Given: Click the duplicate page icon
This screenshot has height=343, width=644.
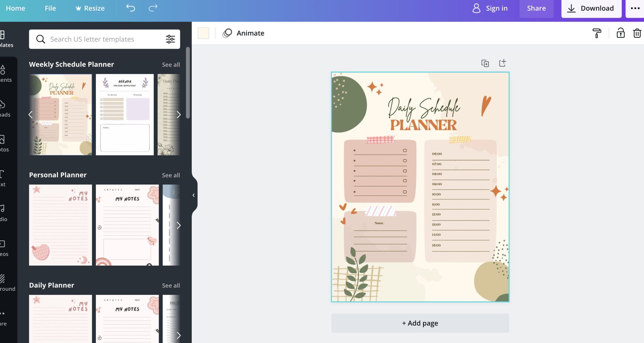Looking at the screenshot, I should pos(485,63).
